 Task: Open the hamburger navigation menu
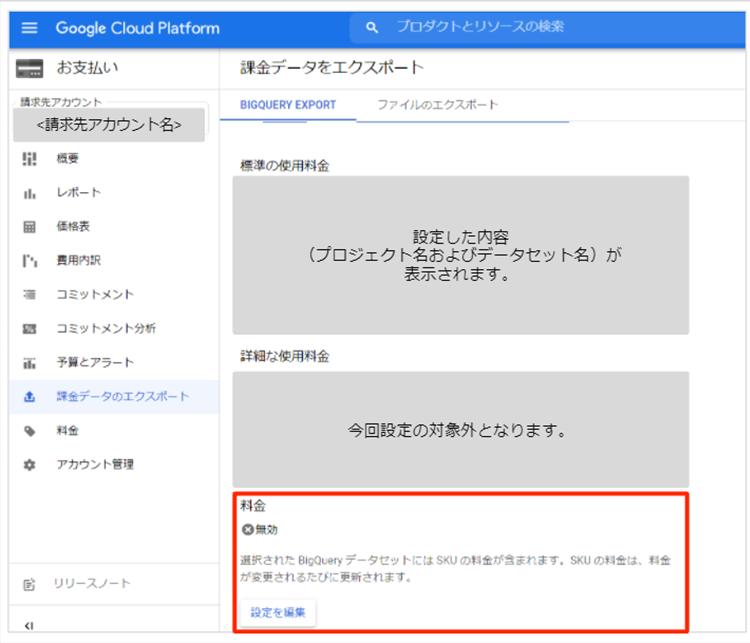30,28
